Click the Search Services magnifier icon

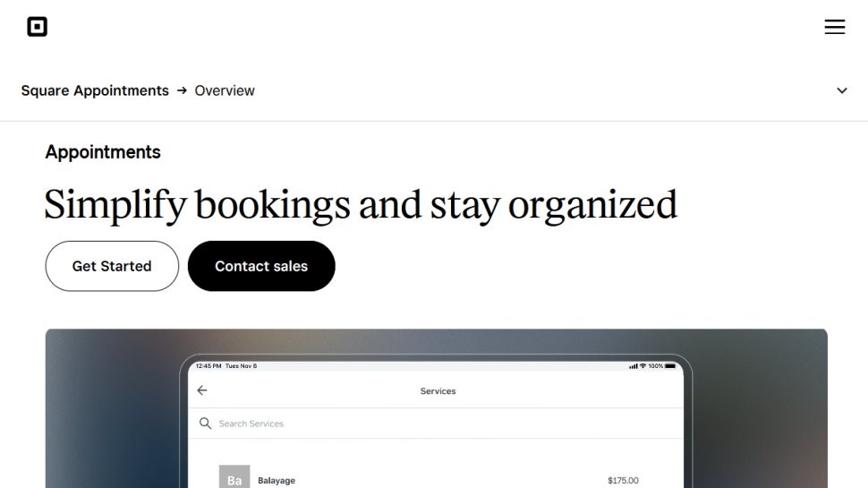(x=205, y=424)
